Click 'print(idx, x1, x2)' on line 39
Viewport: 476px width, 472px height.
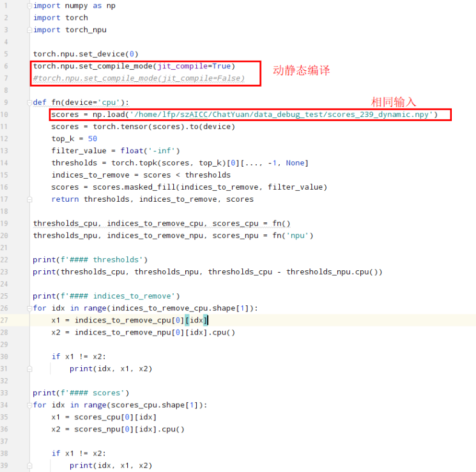pyautogui.click(x=111, y=465)
